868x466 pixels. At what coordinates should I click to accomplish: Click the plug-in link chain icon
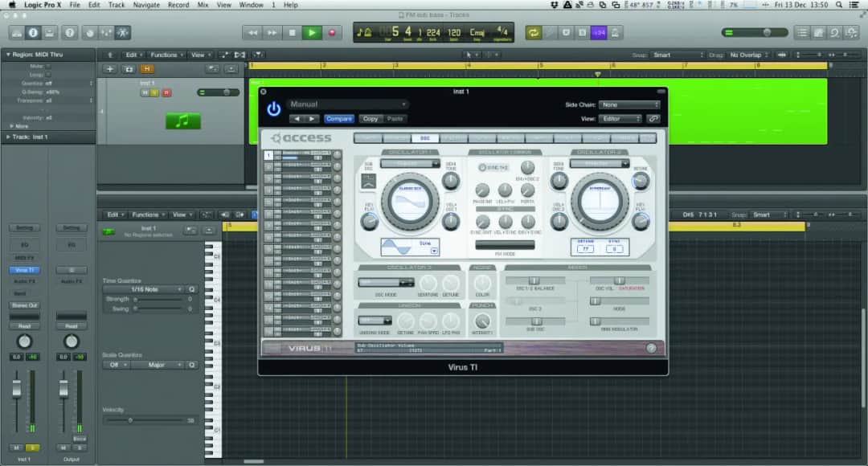tap(653, 119)
